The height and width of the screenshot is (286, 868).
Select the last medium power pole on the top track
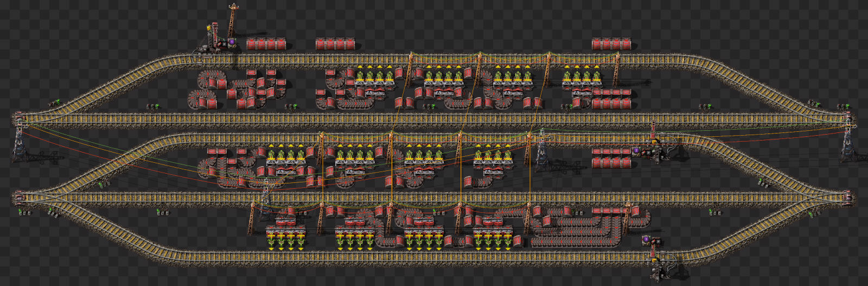pos(617,69)
